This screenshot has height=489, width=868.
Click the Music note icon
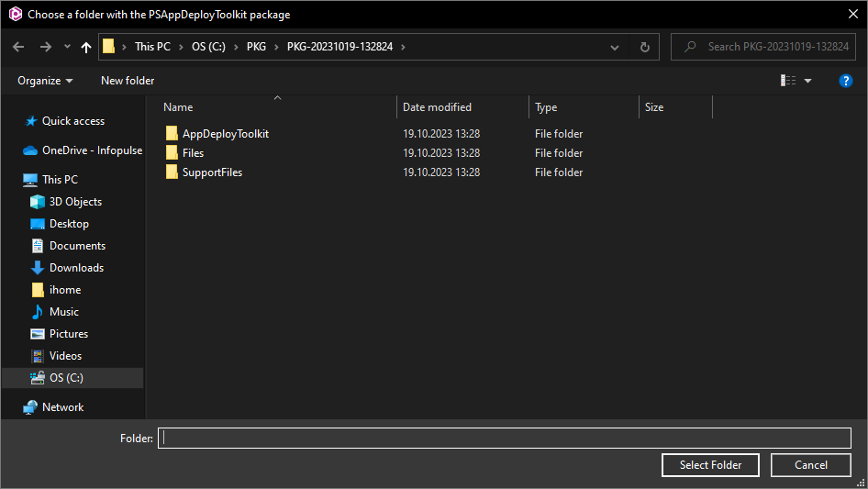pyautogui.click(x=38, y=312)
